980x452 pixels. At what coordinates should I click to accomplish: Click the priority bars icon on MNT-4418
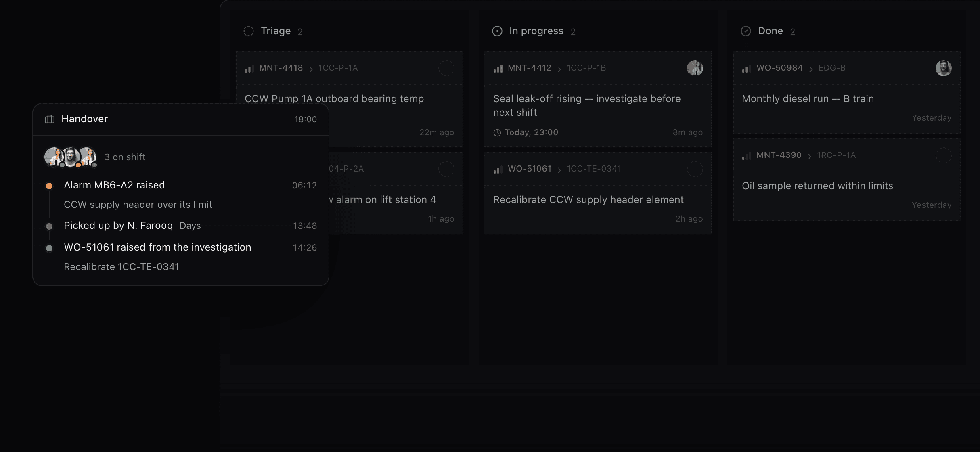249,69
